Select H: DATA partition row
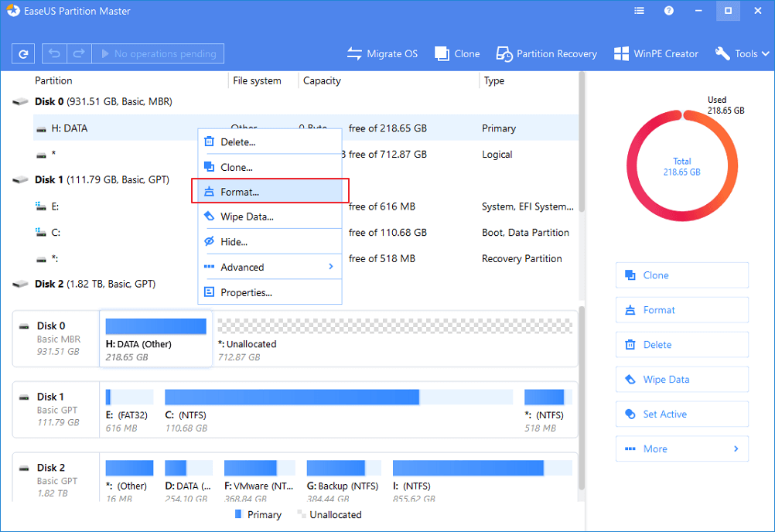 (x=306, y=128)
